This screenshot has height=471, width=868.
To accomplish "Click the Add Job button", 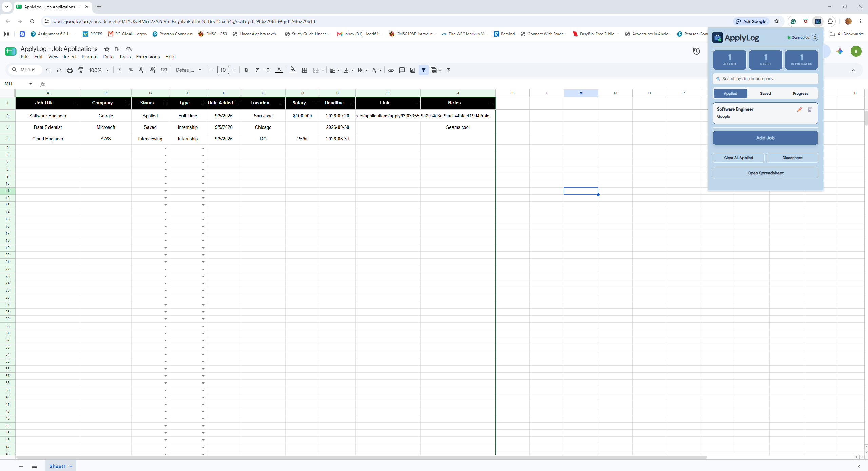I will [765, 138].
